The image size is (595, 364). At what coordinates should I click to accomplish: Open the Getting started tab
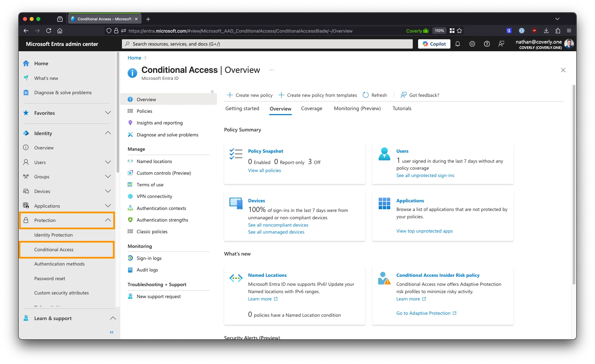(x=242, y=108)
